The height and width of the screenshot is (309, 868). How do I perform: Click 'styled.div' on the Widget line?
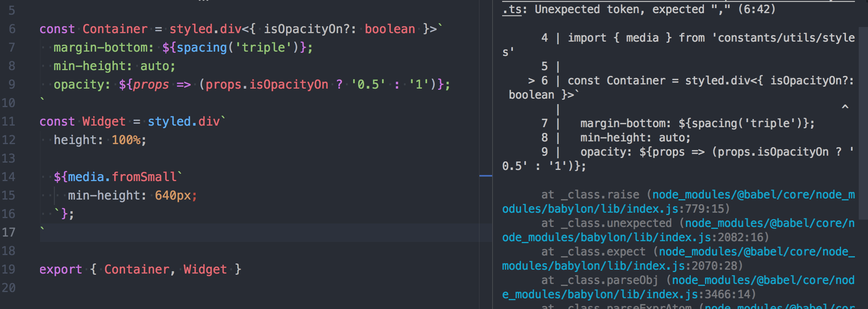click(184, 121)
